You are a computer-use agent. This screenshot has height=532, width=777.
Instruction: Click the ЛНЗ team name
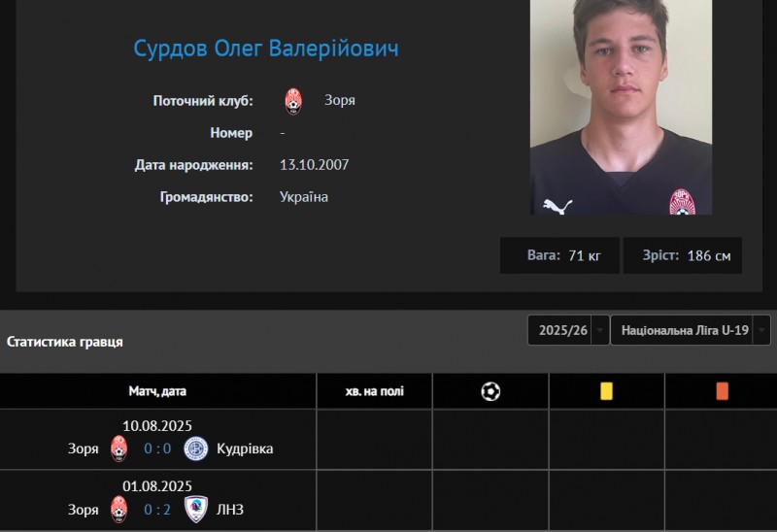pos(230,510)
